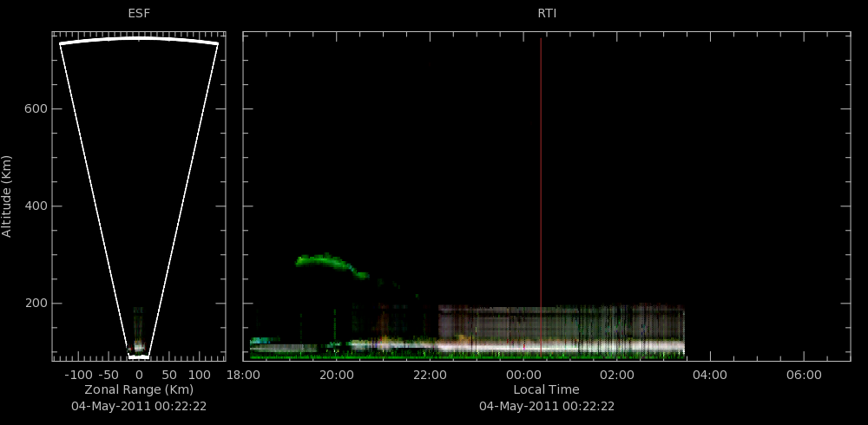This screenshot has height=425, width=868.
Task: Click the 04:00 local time tick label
Action: click(x=710, y=376)
